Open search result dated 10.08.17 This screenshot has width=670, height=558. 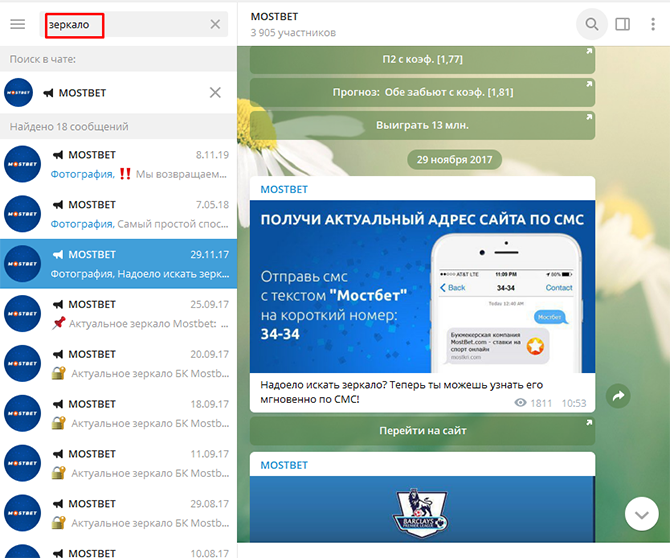coord(118,548)
